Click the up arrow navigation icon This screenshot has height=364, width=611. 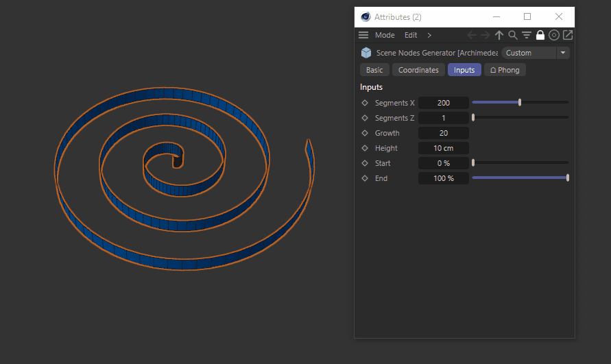pyautogui.click(x=499, y=35)
